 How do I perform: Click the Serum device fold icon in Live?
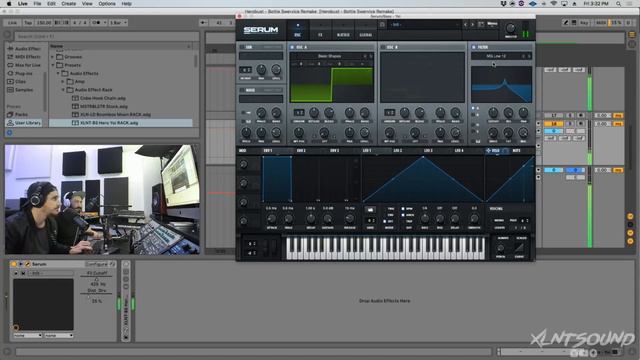point(21,264)
